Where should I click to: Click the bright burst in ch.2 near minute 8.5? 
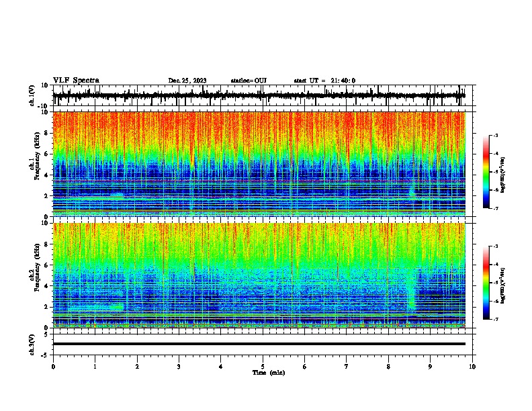tap(411, 291)
